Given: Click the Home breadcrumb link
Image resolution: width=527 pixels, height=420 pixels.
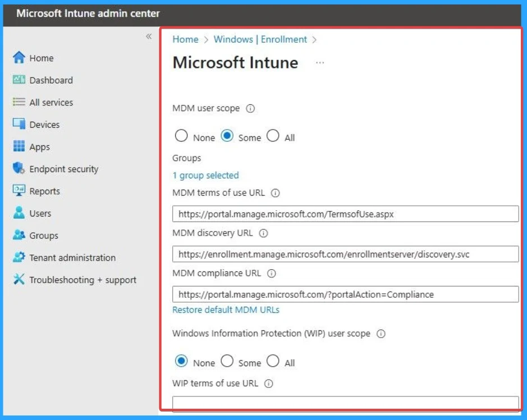Looking at the screenshot, I should [x=185, y=39].
